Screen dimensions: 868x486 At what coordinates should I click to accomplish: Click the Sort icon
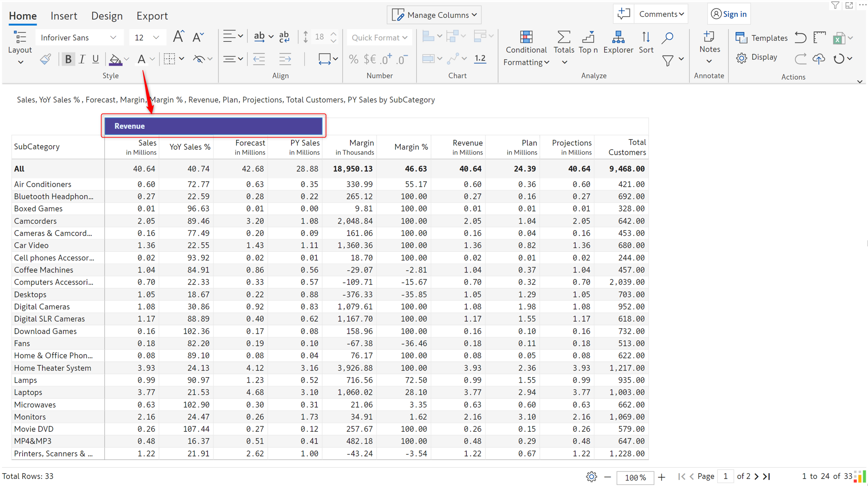tap(646, 38)
